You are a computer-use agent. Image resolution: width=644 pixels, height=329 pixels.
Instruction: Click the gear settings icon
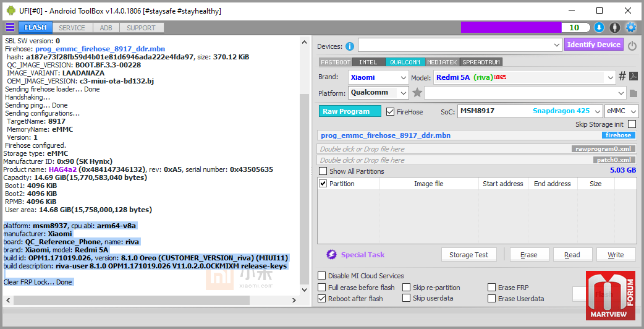[x=630, y=27]
